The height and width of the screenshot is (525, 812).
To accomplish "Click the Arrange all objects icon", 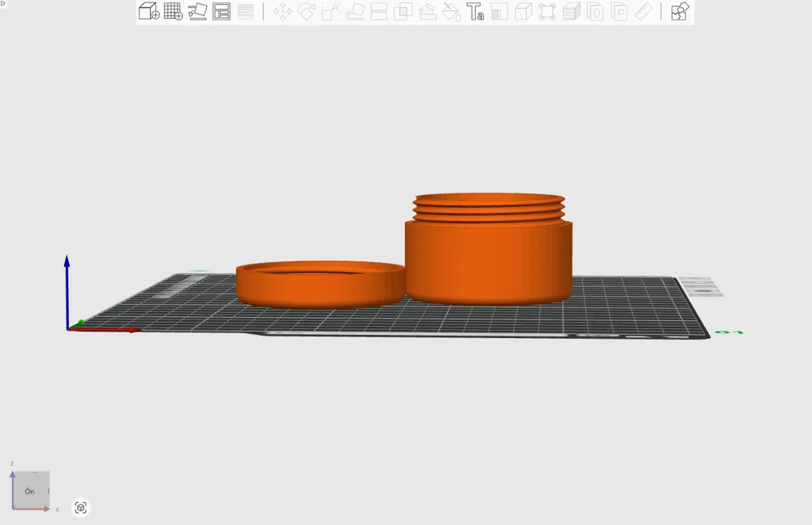I will pyautogui.click(x=222, y=11).
